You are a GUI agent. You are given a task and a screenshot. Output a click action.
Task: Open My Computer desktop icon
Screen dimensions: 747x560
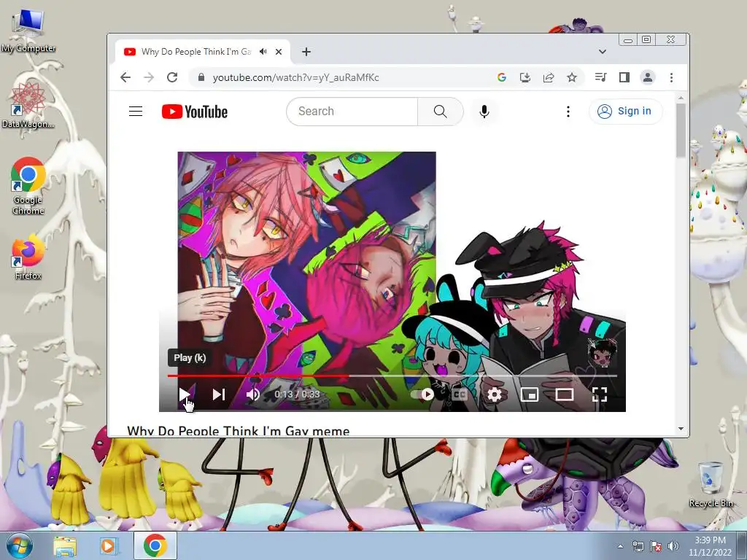(x=28, y=31)
